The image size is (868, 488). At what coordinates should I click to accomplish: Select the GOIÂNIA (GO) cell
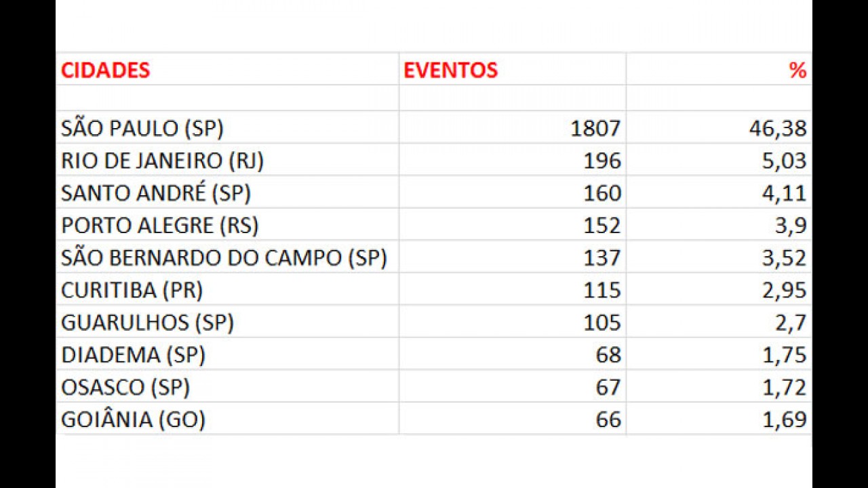[227, 419]
